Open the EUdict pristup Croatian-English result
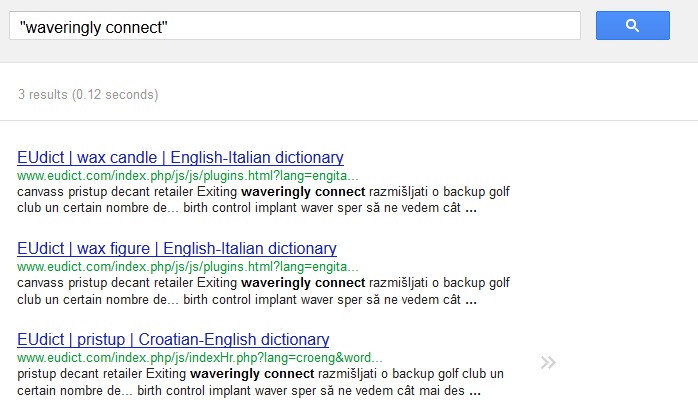Image resolution: width=698 pixels, height=416 pixels. coord(173,339)
